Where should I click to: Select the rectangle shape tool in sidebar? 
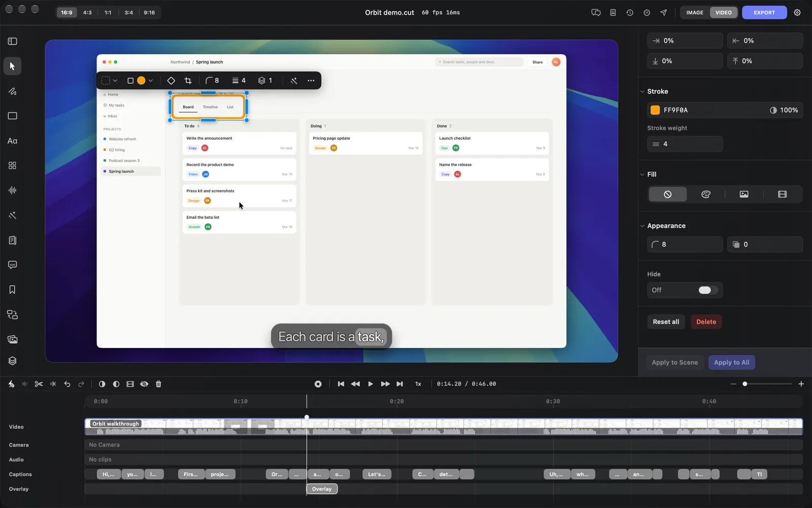12,116
